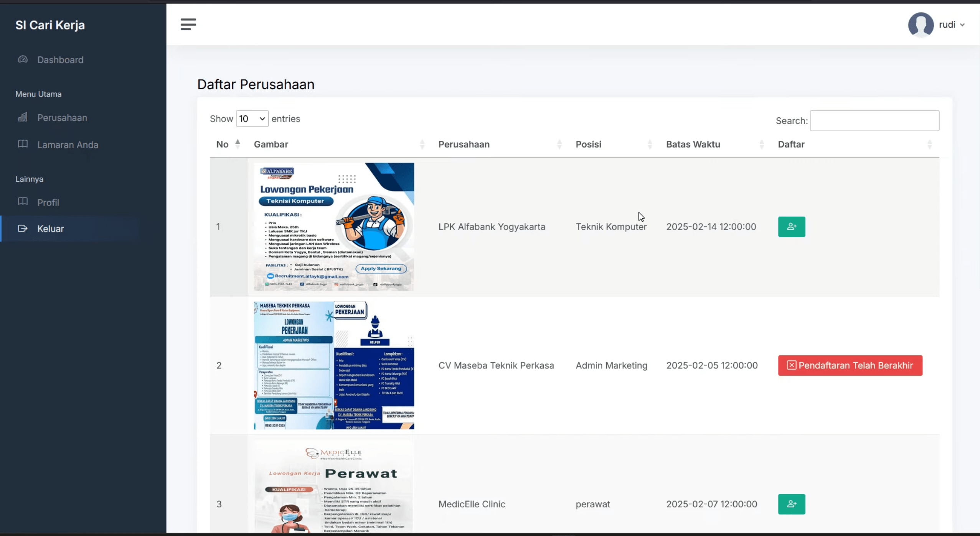Click the deadline 2025-02-07 12:00:00
The width and height of the screenshot is (980, 536).
point(711,504)
